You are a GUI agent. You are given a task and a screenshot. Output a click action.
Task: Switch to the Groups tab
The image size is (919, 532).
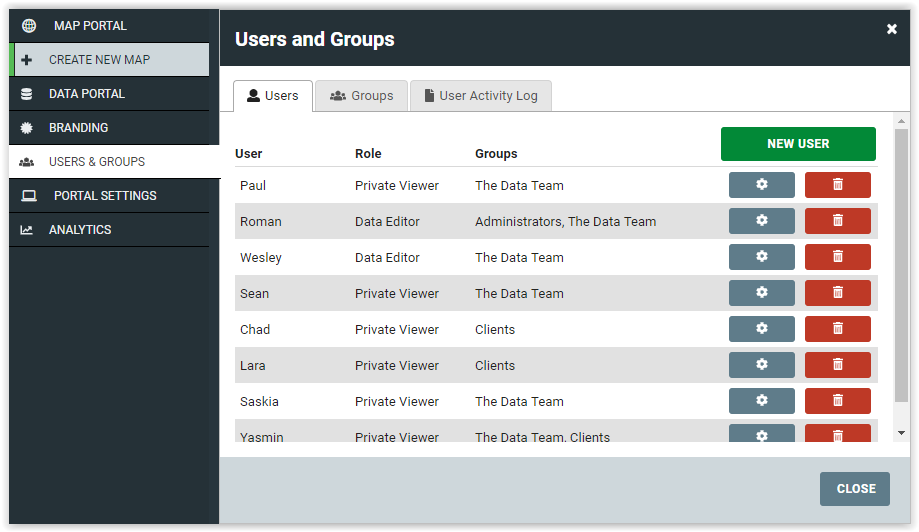pyautogui.click(x=361, y=96)
